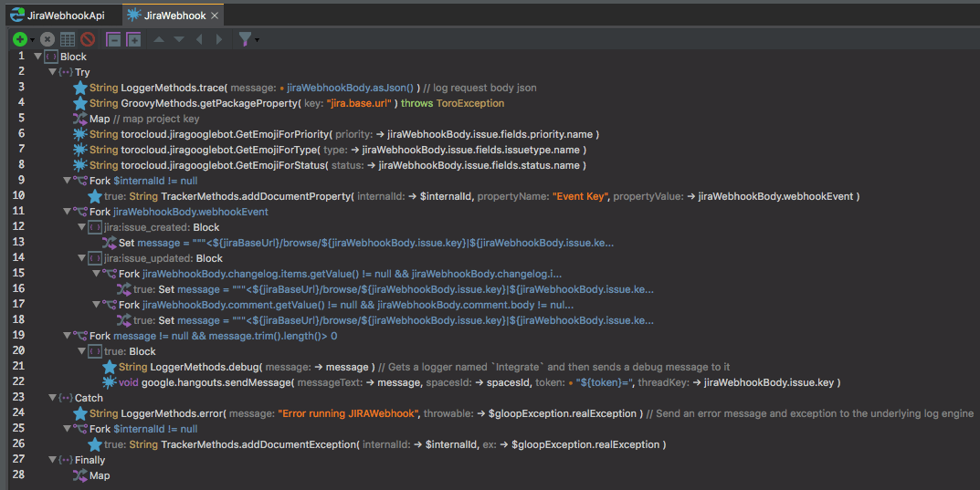Expand all steps with the plus box icon
Image resolution: width=980 pixels, height=490 pixels.
(x=133, y=39)
